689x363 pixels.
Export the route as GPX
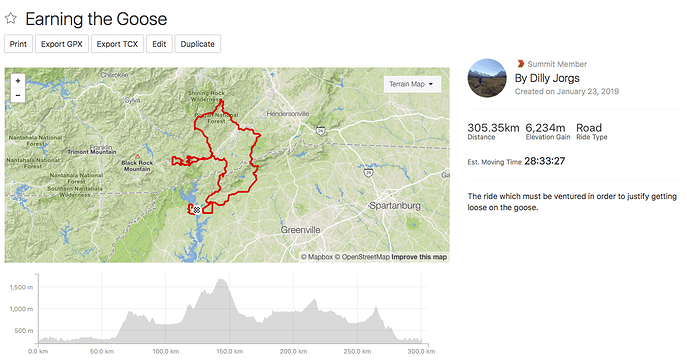click(x=62, y=44)
